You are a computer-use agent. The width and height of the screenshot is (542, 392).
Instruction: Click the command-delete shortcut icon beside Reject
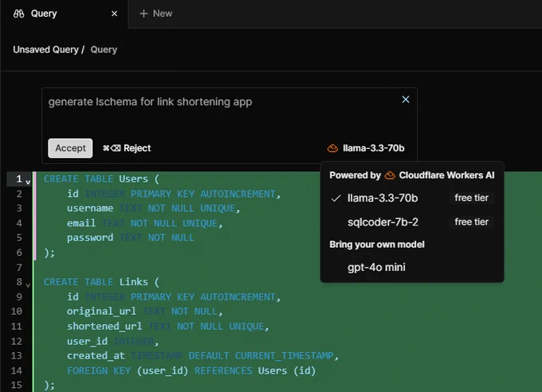point(112,148)
